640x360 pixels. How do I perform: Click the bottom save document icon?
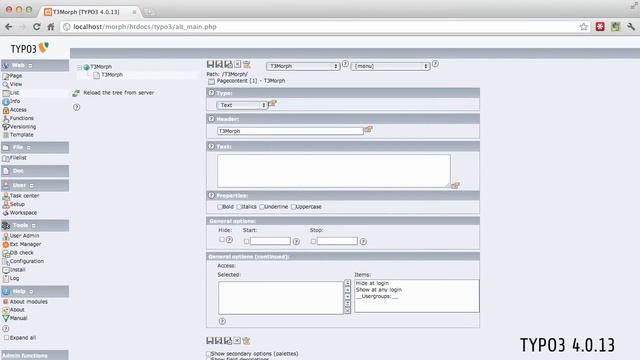[210, 340]
